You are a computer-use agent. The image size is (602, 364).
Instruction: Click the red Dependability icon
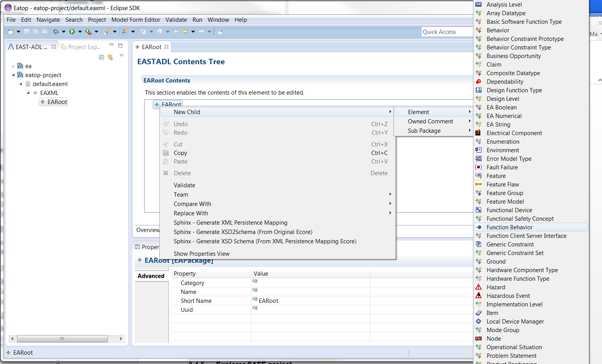pyautogui.click(x=478, y=82)
